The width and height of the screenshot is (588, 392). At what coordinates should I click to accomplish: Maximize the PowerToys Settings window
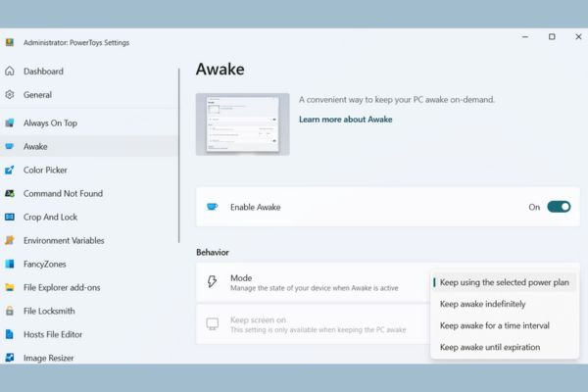point(552,37)
